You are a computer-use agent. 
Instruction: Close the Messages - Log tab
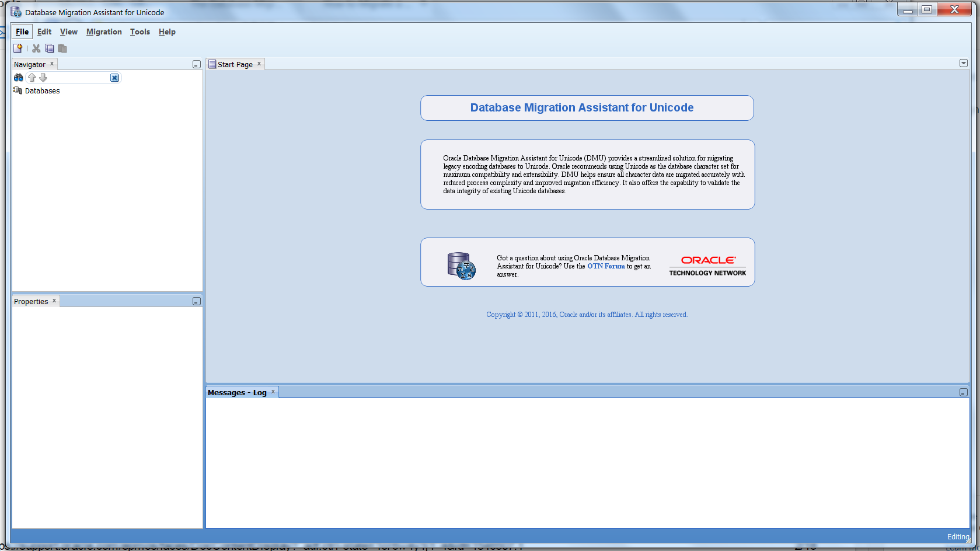[x=273, y=392]
